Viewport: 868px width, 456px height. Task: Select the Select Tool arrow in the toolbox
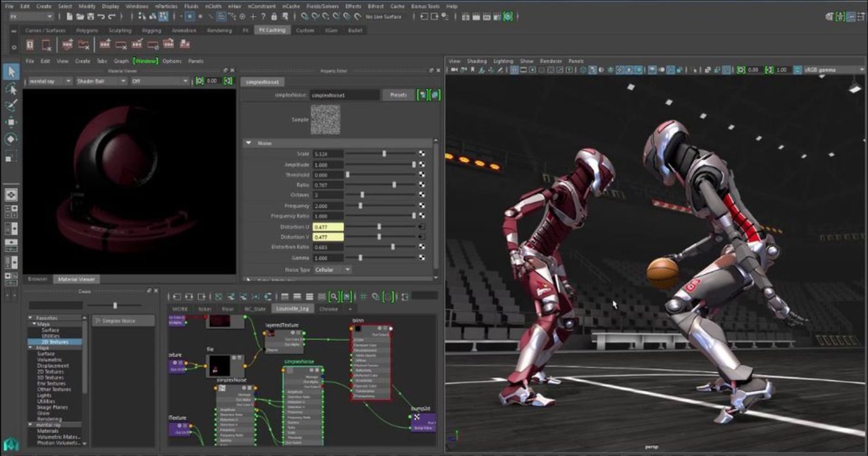pyautogui.click(x=12, y=70)
